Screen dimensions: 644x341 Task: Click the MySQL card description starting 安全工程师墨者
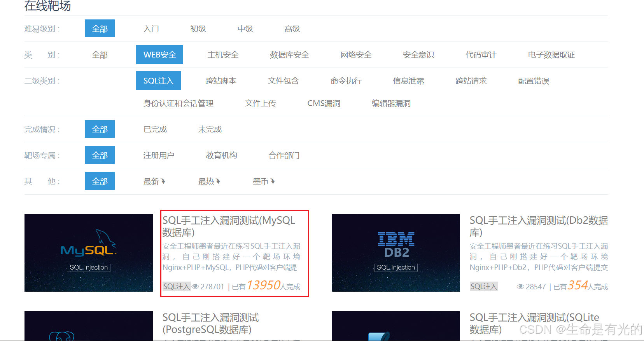point(231,257)
